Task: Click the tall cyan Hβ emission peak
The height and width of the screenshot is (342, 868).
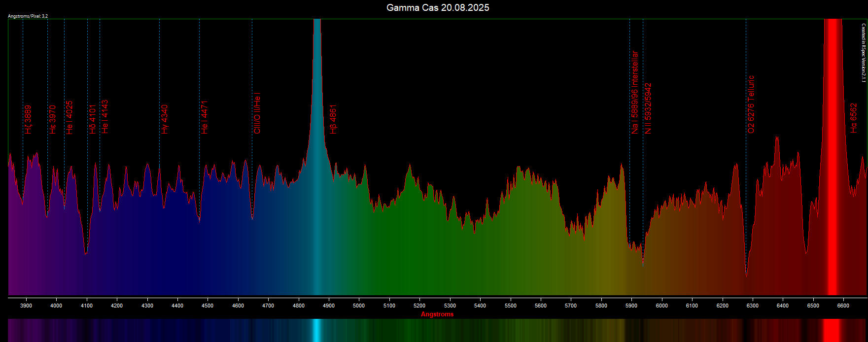Action: [x=317, y=158]
